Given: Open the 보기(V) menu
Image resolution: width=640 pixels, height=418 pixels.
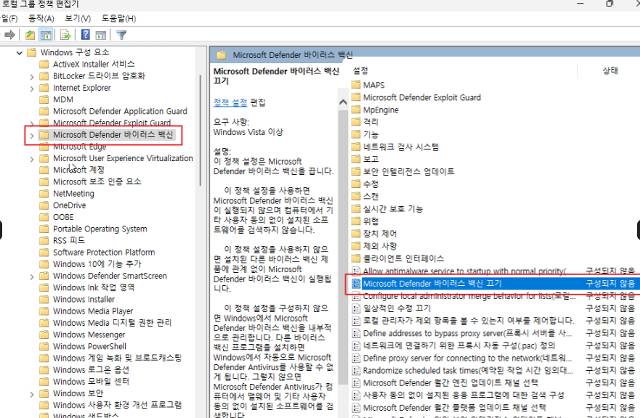Looking at the screenshot, I should [x=78, y=18].
